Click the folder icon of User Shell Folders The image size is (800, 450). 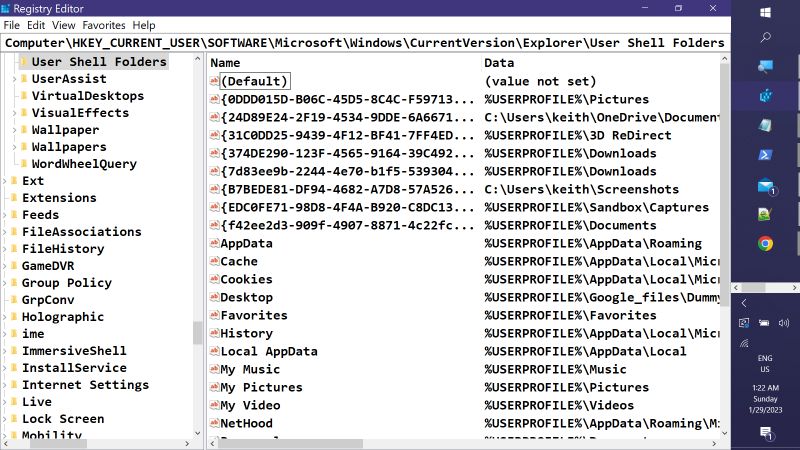pyautogui.click(x=24, y=62)
